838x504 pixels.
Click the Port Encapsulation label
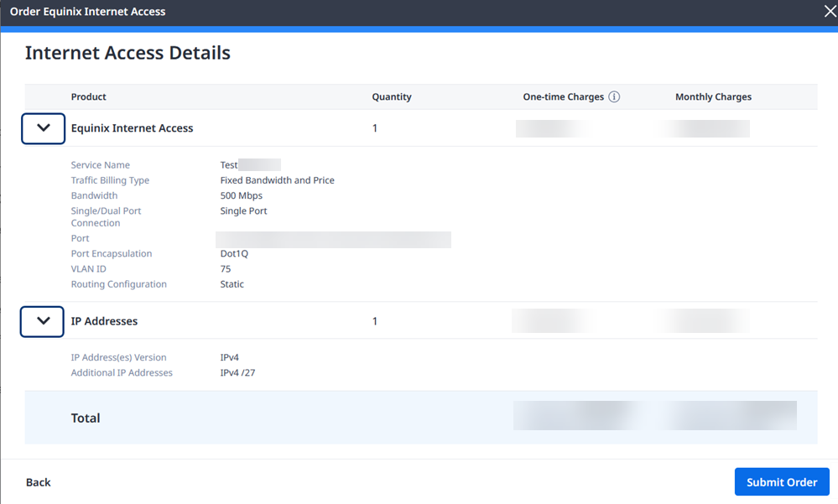coord(112,253)
